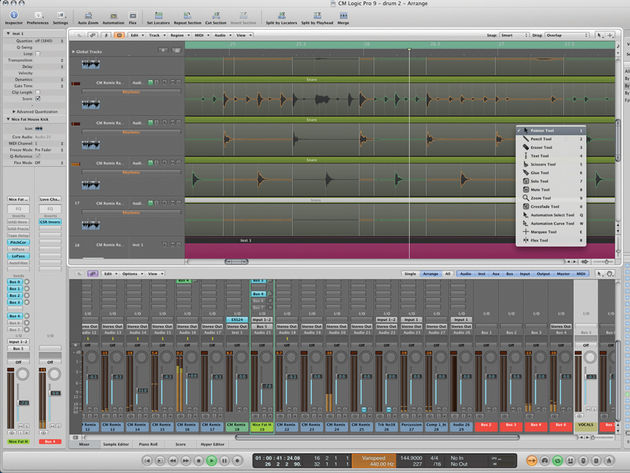The image size is (630, 473).
Task: Select Eraser Tool from tool menu
Action: click(551, 147)
